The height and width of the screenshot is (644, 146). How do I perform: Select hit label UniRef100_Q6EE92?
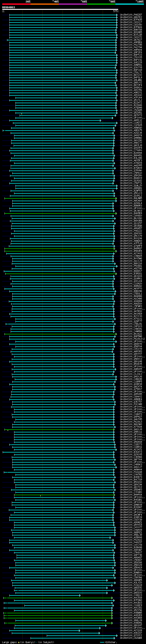point(131,588)
